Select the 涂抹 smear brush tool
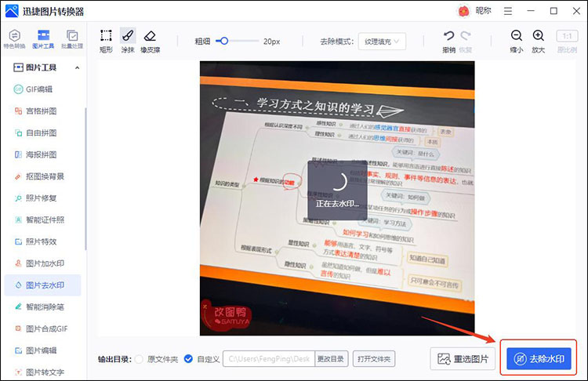The width and height of the screenshot is (588, 381). [128, 39]
